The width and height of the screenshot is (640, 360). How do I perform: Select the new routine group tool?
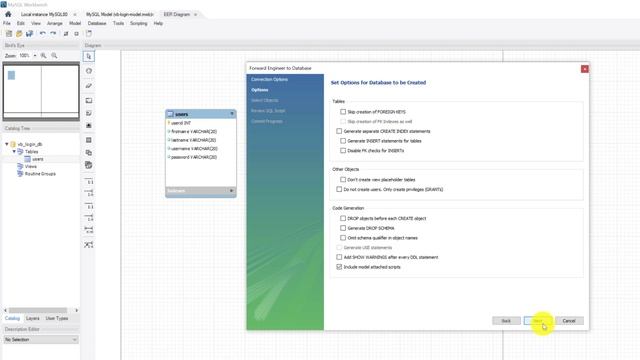[89, 165]
